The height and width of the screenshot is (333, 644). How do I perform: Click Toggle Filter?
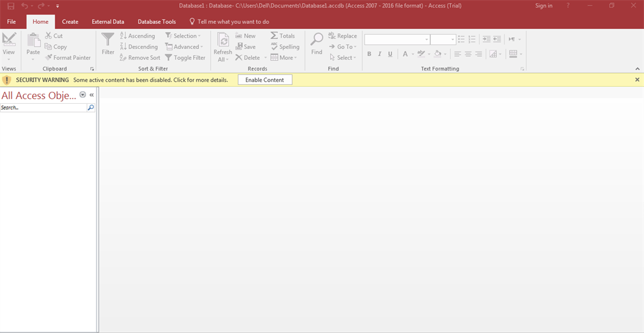pyautogui.click(x=185, y=57)
